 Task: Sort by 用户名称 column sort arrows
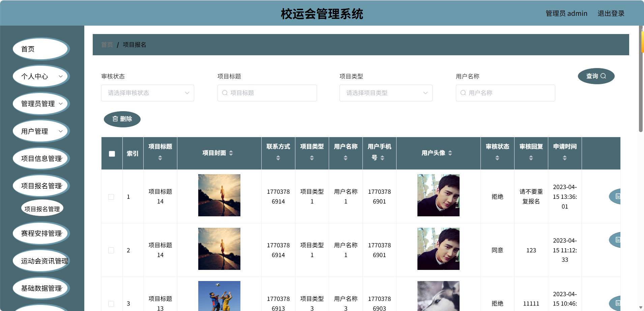point(346,158)
